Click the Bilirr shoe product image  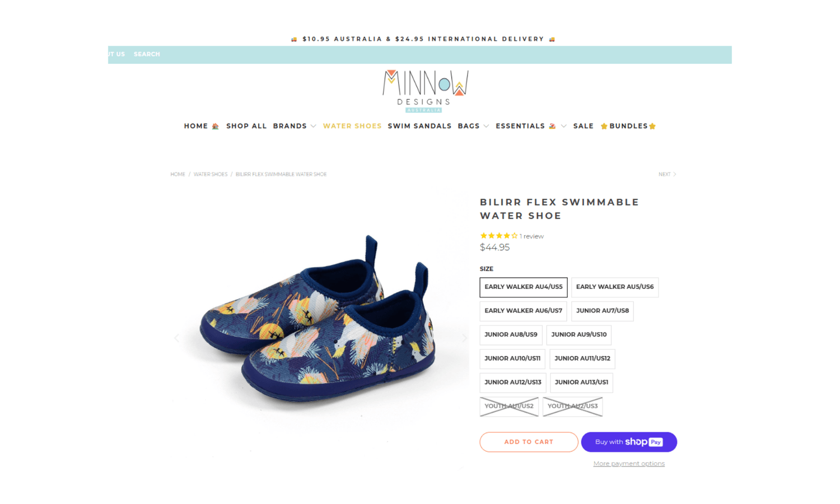pos(319,319)
